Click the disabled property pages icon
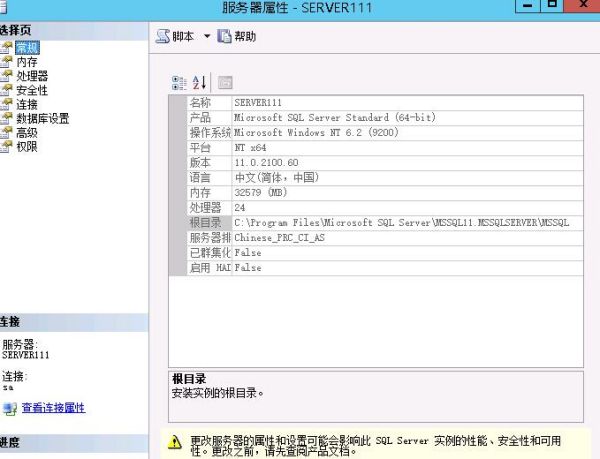Image resolution: width=600 pixels, height=459 pixels. [225, 83]
